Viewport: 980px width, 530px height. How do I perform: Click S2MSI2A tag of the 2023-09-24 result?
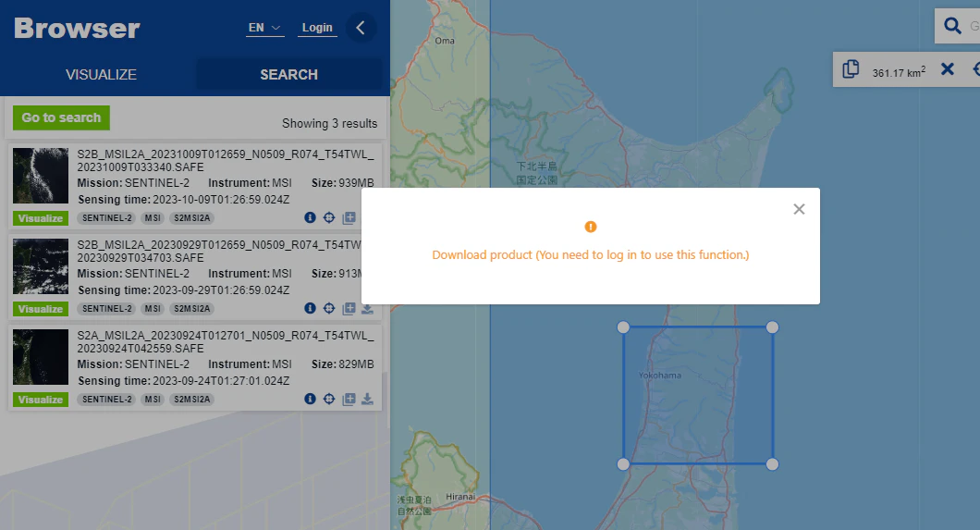pyautogui.click(x=192, y=400)
